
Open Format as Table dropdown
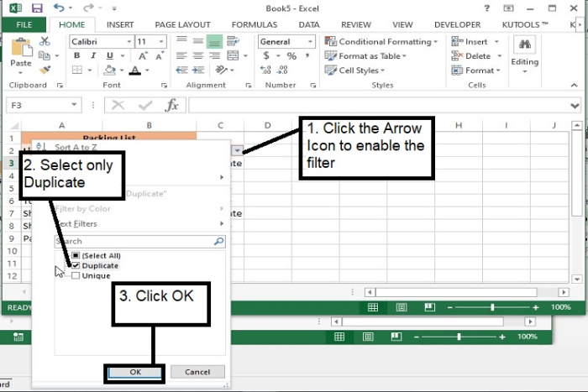pos(365,56)
